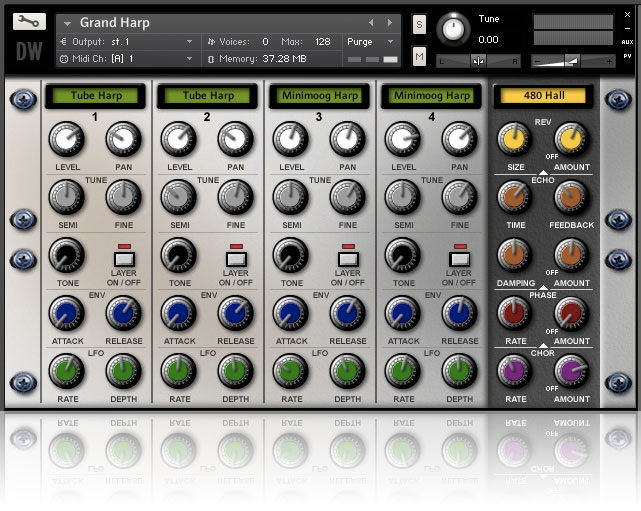Disable layer 4 with its On/Off switch
Image resolution: width=641 pixels, height=511 pixels.
pos(460,258)
